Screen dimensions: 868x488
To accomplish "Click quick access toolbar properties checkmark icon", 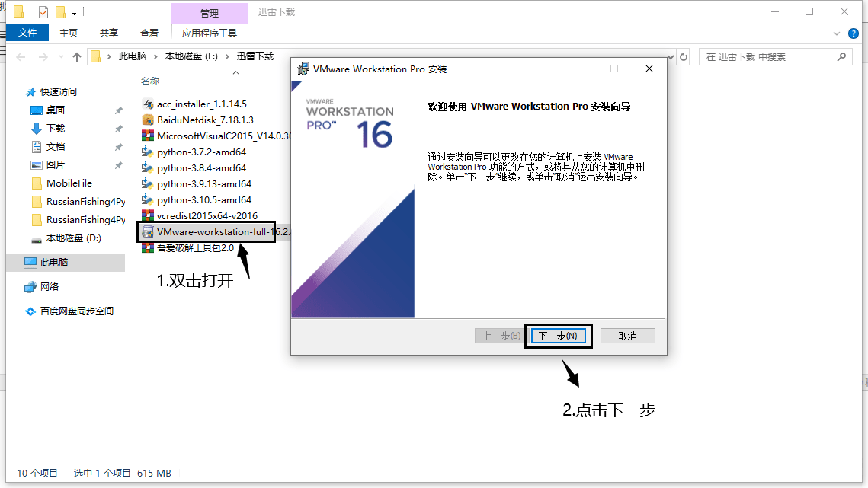I will pyautogui.click(x=43, y=11).
